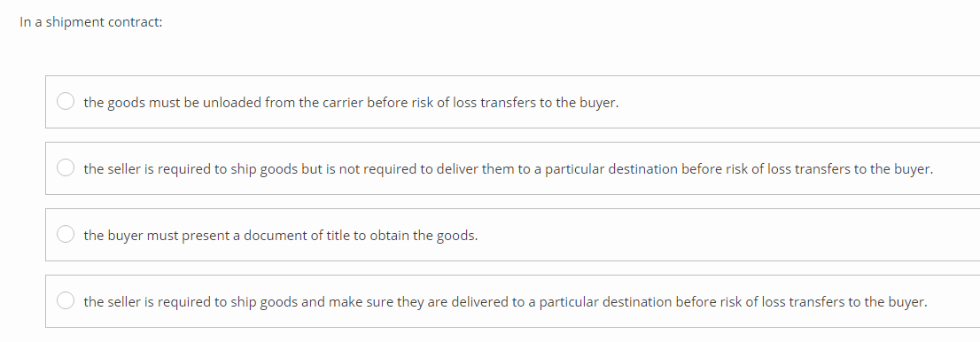
Task: Click the word 'carrier' in the first answer
Action: point(343,103)
